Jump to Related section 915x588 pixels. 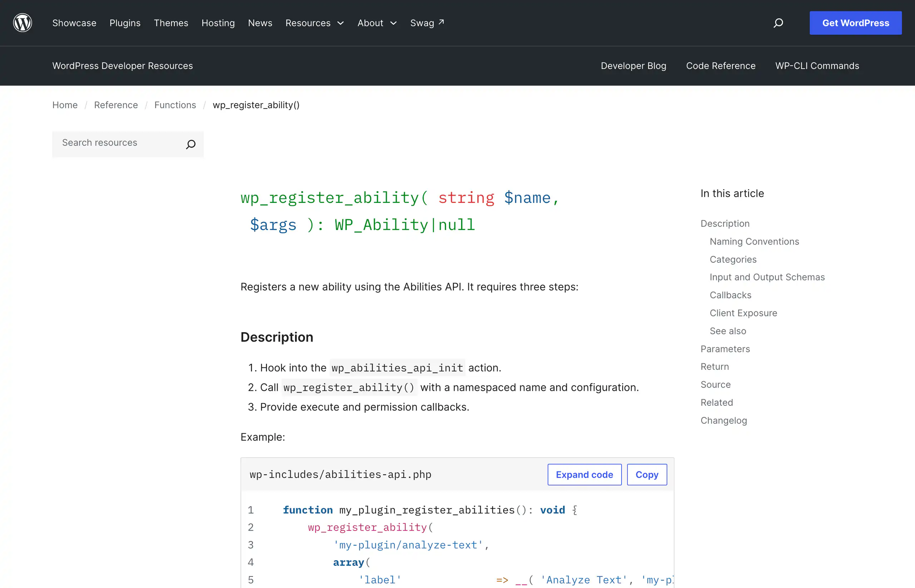pyautogui.click(x=716, y=403)
